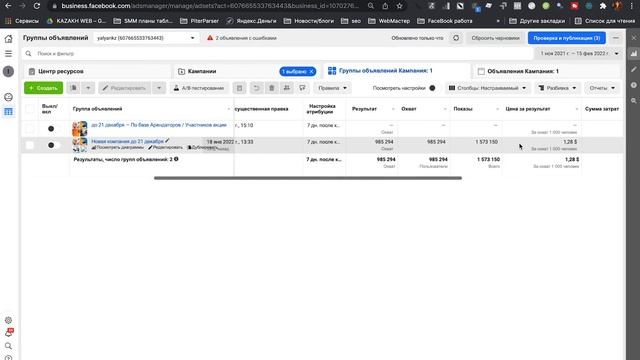Open the magnifier icon in left sidebar bottom
The height and width of the screenshot is (360, 640).
(8, 346)
